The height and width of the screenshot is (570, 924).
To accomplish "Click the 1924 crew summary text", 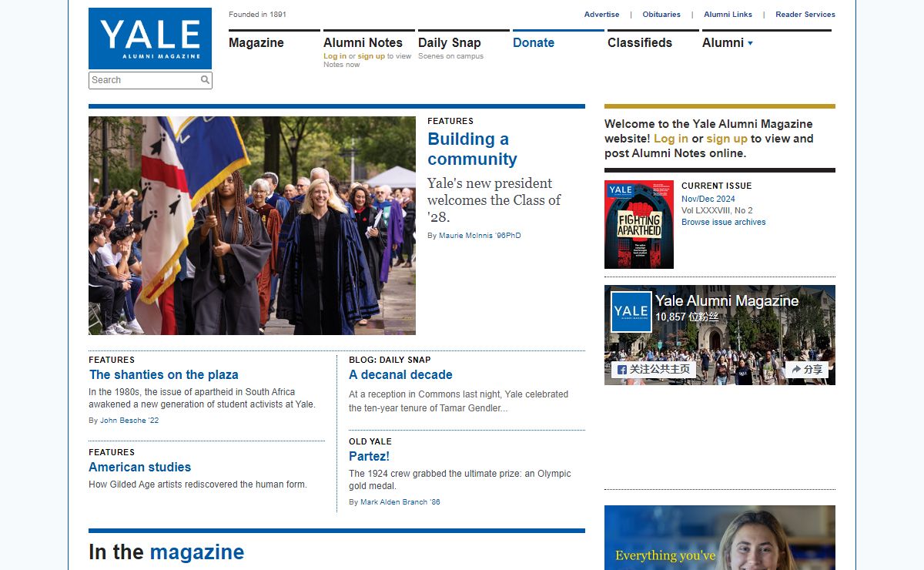I will (x=460, y=480).
